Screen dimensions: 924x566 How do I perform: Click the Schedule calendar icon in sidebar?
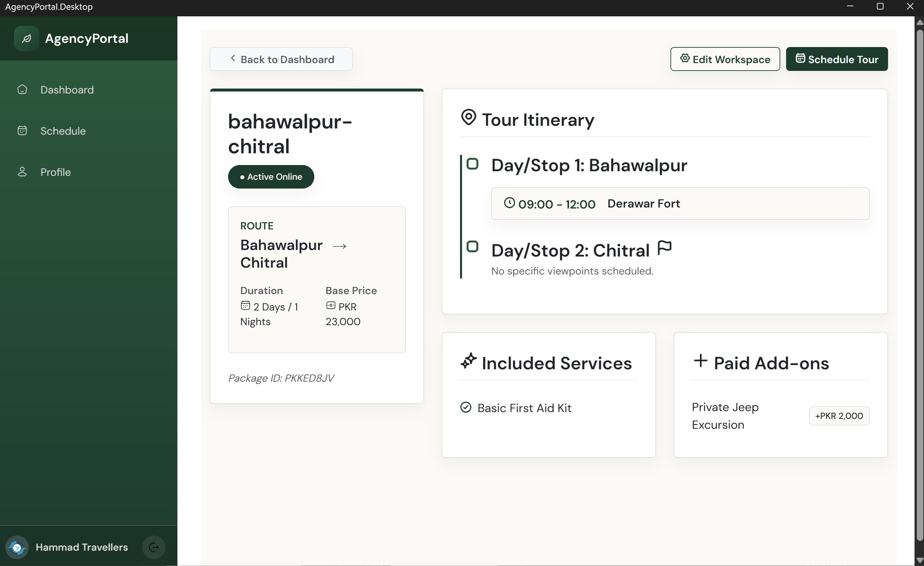tap(22, 130)
